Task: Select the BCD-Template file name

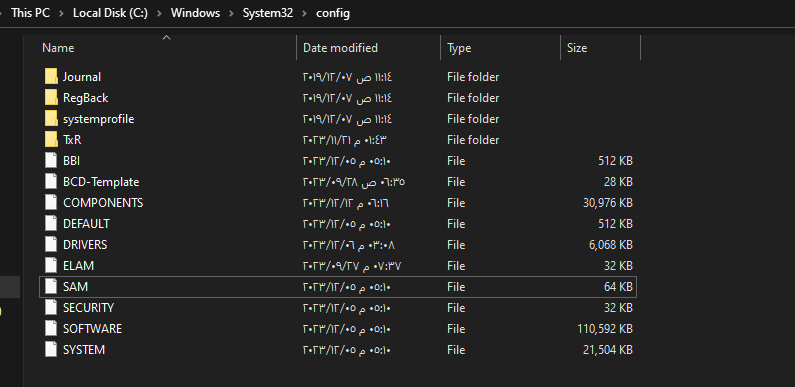Action: pyautogui.click(x=101, y=182)
